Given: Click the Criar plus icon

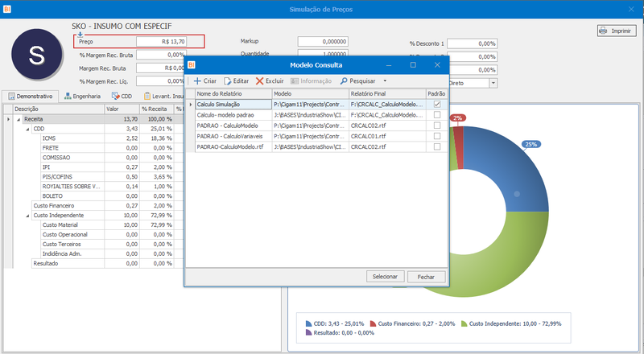Looking at the screenshot, I should coord(197,81).
